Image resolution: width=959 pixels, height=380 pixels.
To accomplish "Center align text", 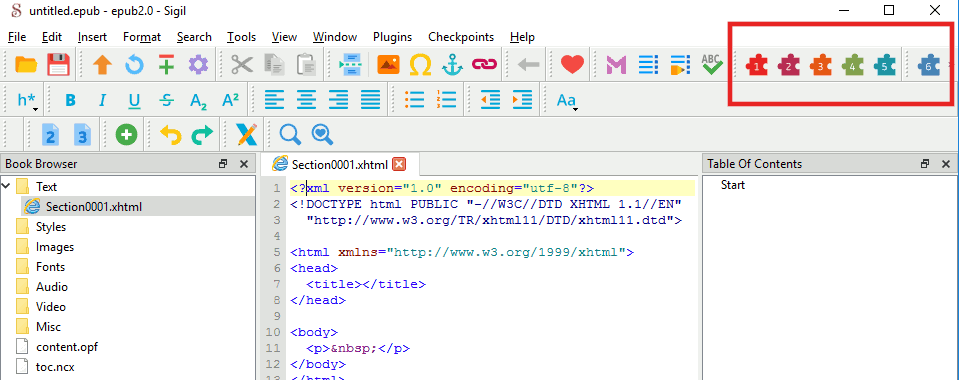I will click(306, 100).
